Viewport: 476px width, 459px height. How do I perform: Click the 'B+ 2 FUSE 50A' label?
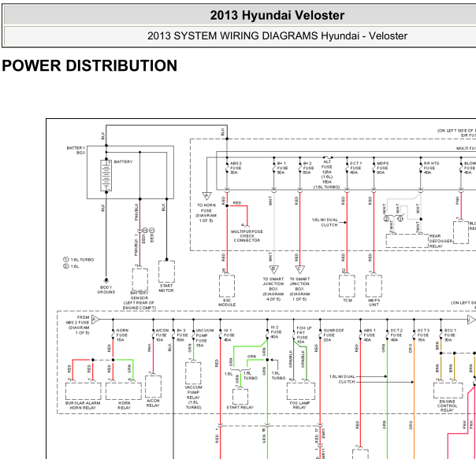[x=308, y=168]
